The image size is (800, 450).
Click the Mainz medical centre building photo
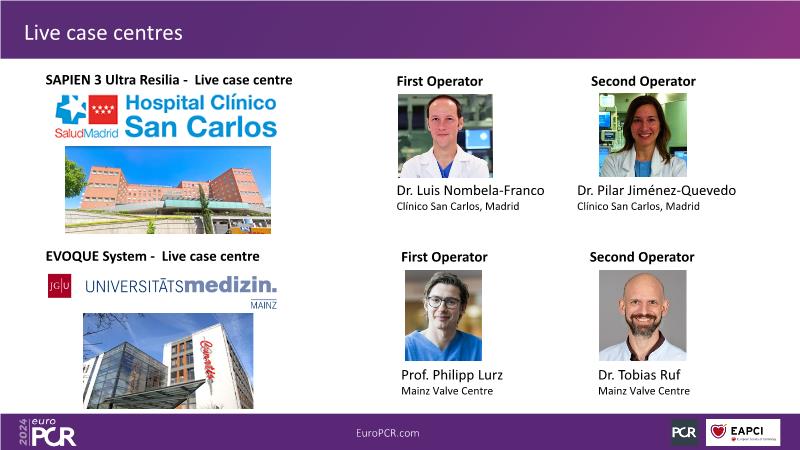point(168,360)
